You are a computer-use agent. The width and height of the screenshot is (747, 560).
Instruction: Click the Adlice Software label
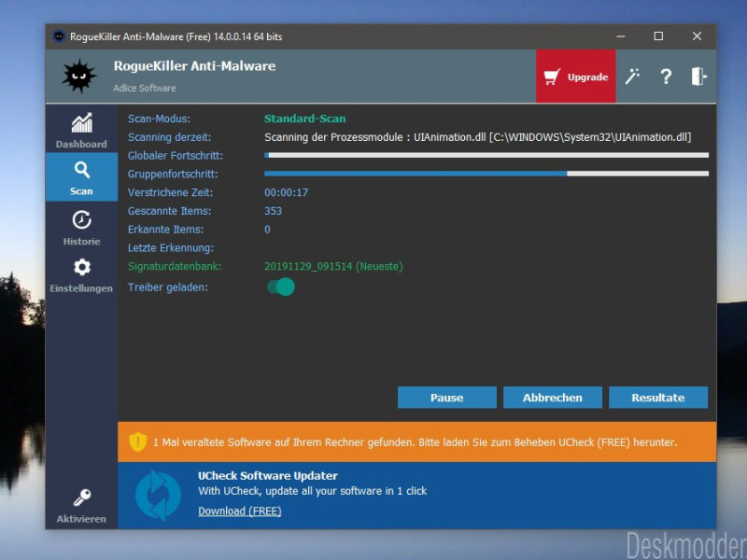pos(145,88)
